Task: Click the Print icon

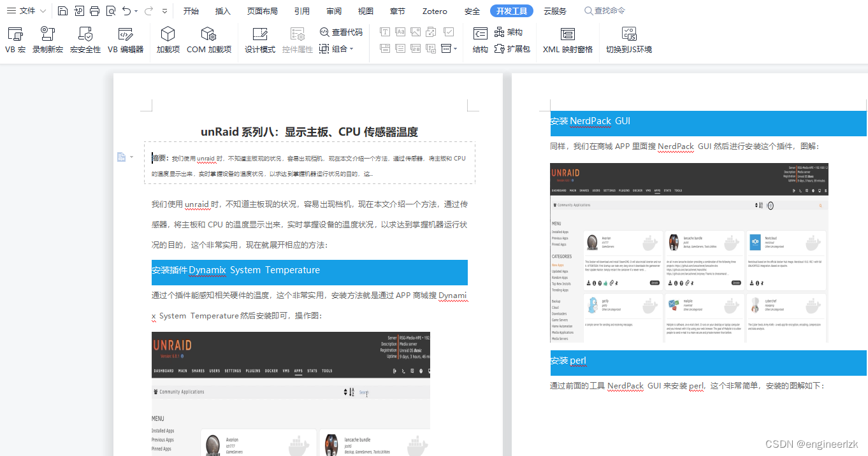Action: coord(95,11)
